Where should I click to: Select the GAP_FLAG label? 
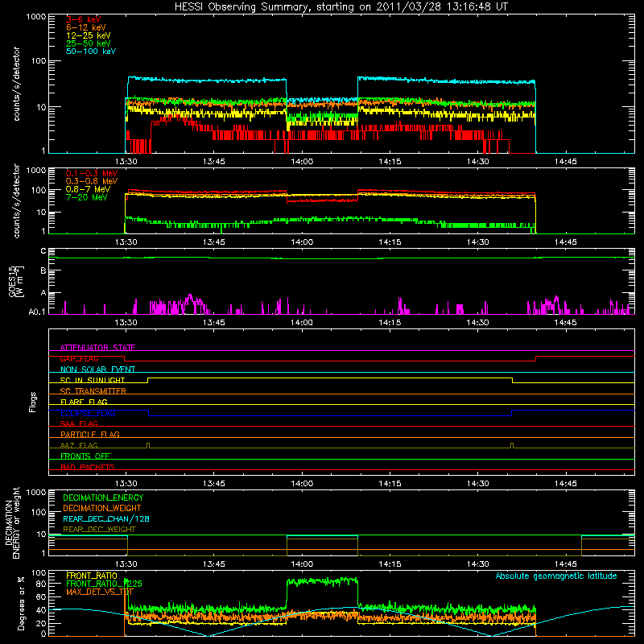click(x=79, y=358)
